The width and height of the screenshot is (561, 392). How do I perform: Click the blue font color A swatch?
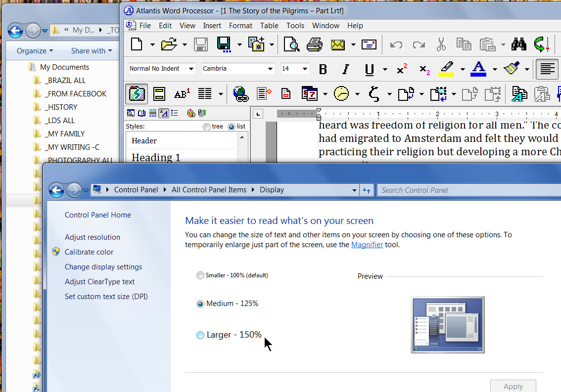tap(478, 69)
